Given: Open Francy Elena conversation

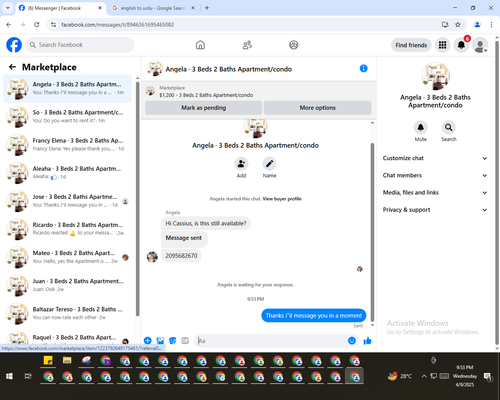Looking at the screenshot, I should tap(67, 145).
